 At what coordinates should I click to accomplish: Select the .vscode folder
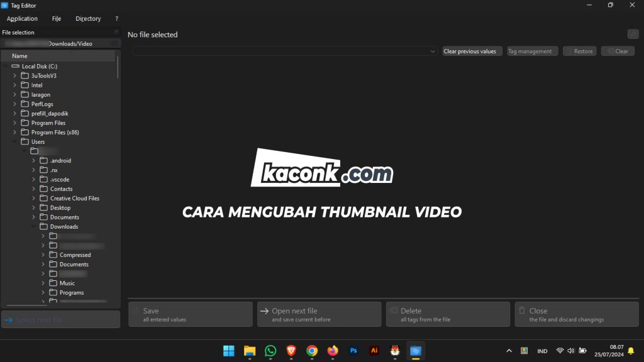(x=60, y=179)
